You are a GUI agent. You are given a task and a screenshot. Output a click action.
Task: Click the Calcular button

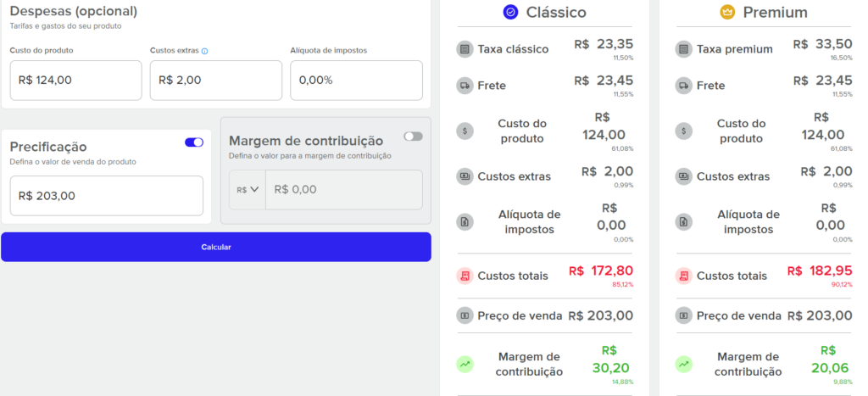pyautogui.click(x=216, y=247)
